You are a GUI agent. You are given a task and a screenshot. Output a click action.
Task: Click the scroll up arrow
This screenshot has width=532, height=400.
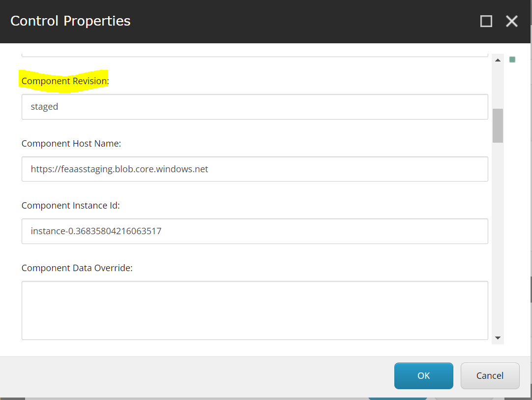click(x=498, y=60)
